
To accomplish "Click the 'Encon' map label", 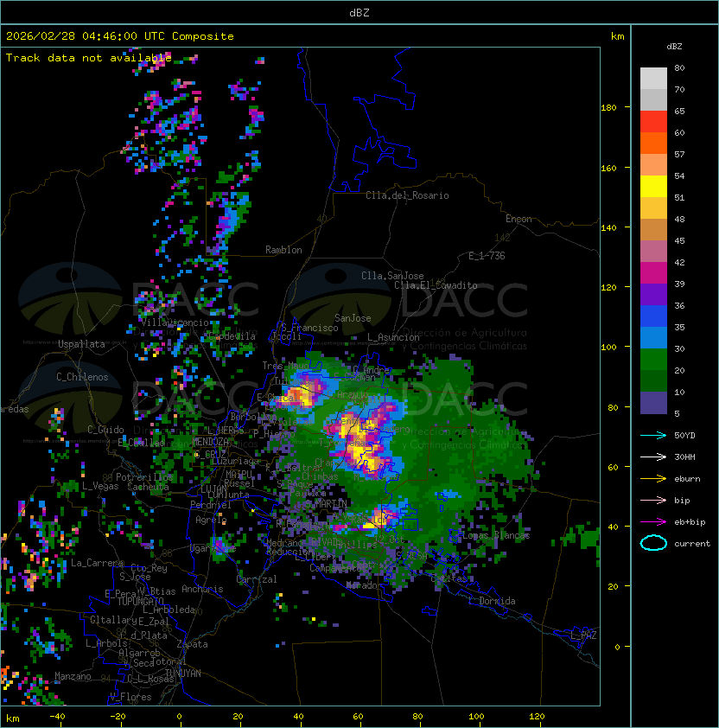I will tap(519, 219).
